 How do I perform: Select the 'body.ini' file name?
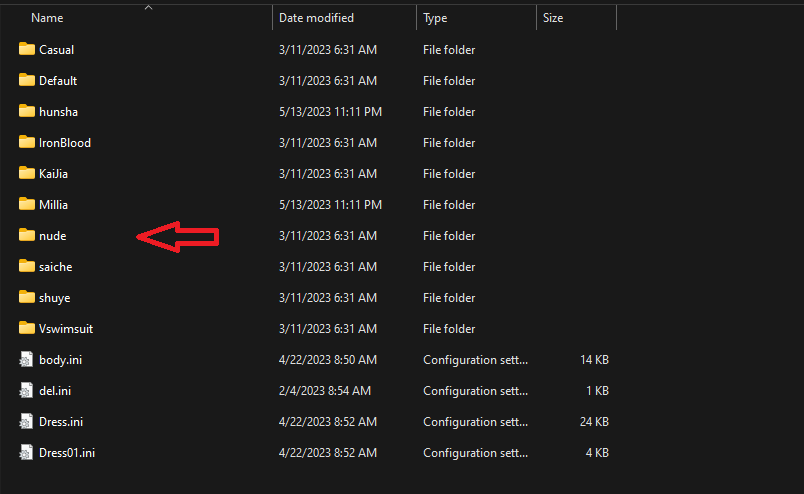(61, 360)
